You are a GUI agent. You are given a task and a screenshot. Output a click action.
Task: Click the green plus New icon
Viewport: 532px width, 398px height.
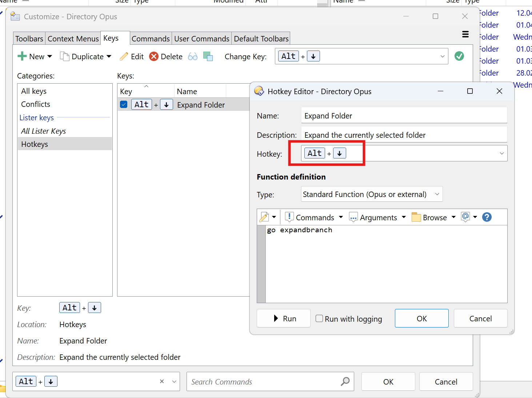pyautogui.click(x=22, y=56)
